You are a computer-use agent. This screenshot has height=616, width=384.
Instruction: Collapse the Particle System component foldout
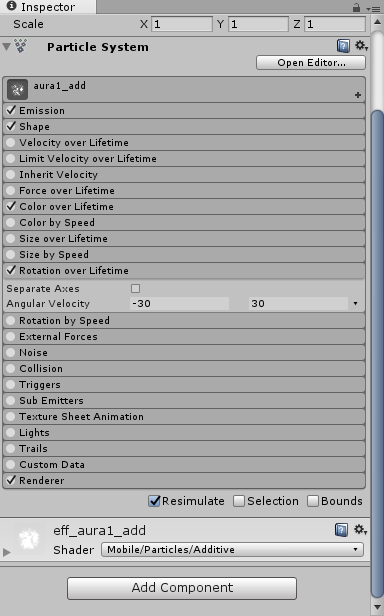[6, 47]
